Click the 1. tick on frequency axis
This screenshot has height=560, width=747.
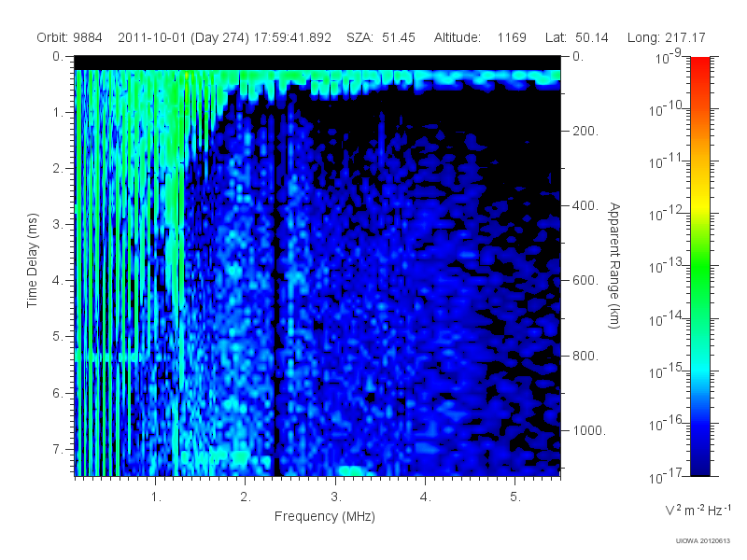(x=156, y=497)
